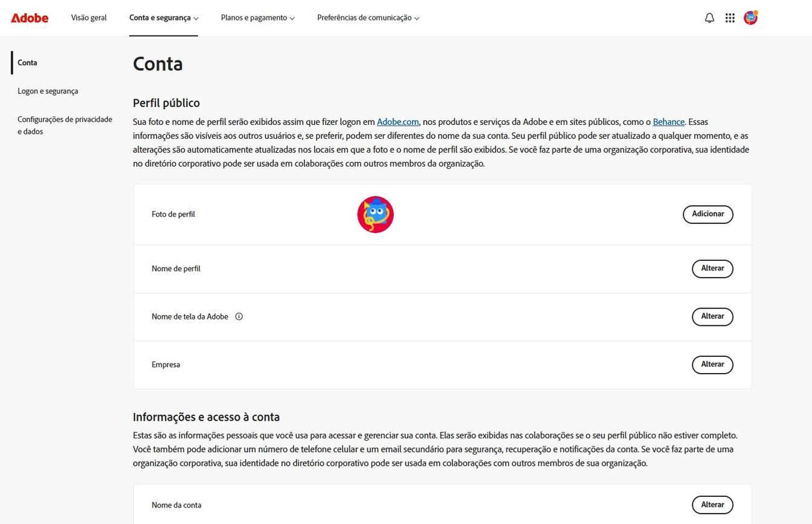
Task: Open the Behance link
Action: 668,121
